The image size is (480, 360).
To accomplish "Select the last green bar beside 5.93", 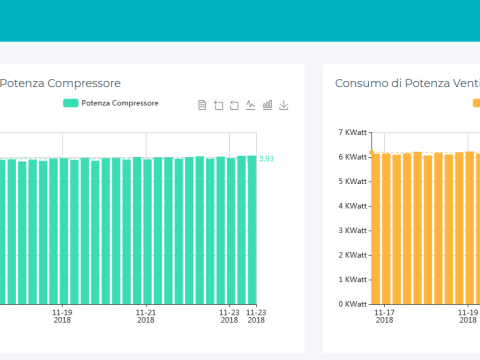I will click(252, 230).
